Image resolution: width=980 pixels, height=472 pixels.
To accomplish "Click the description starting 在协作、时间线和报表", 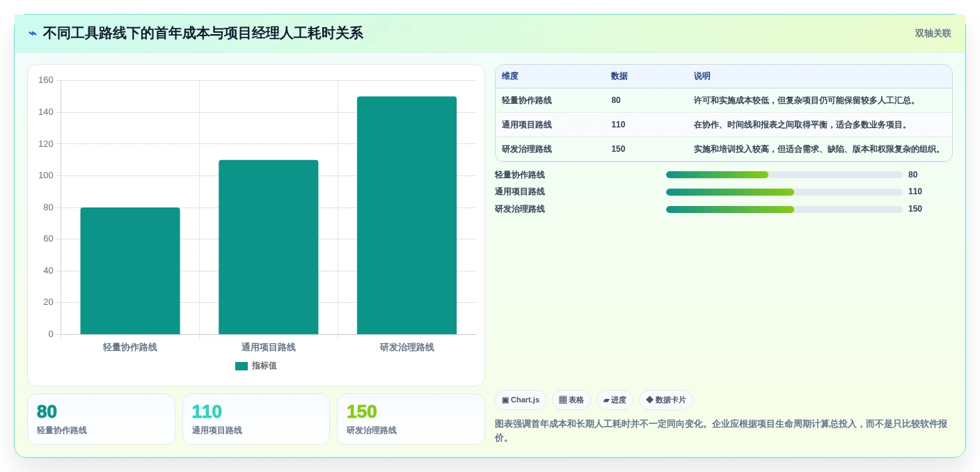I will [x=800, y=125].
